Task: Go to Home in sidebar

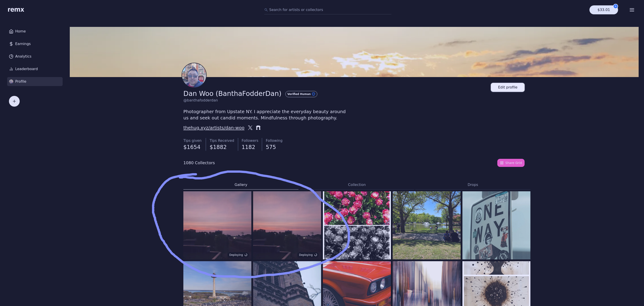Action: point(20,31)
